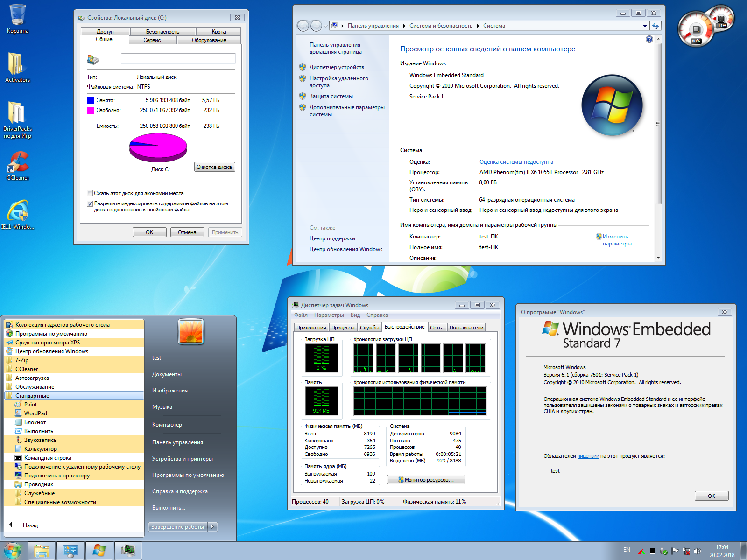
Task: Click Отмена in disk properties dialog
Action: 187,232
